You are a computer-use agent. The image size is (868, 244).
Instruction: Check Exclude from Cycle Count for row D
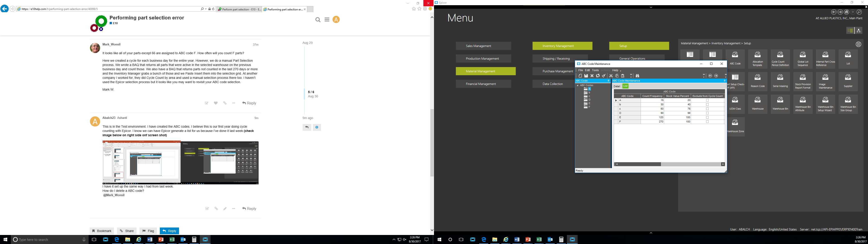click(x=707, y=113)
